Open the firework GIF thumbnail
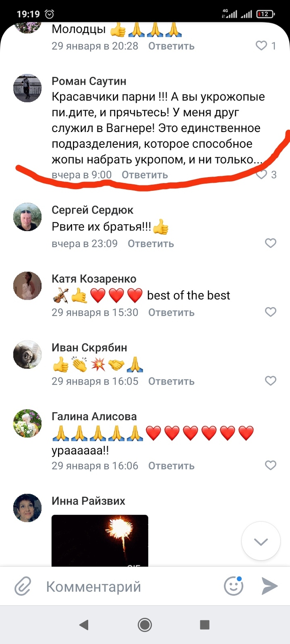The height and width of the screenshot is (644, 290). click(100, 541)
